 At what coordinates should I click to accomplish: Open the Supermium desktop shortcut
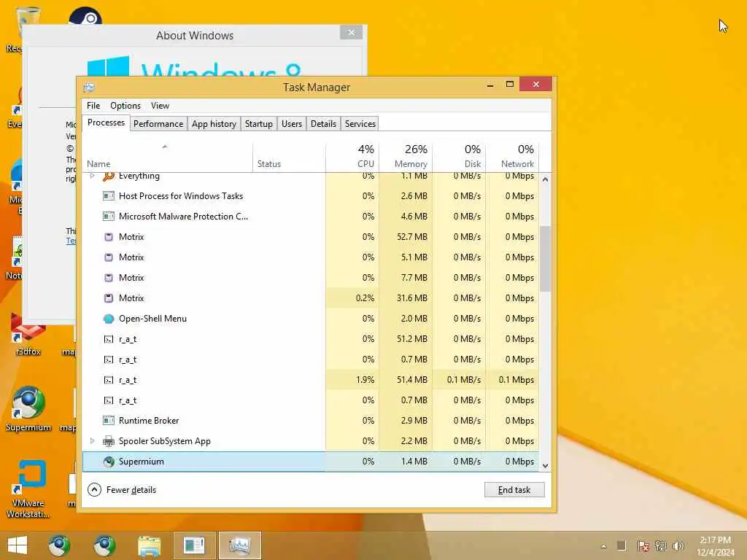28,408
